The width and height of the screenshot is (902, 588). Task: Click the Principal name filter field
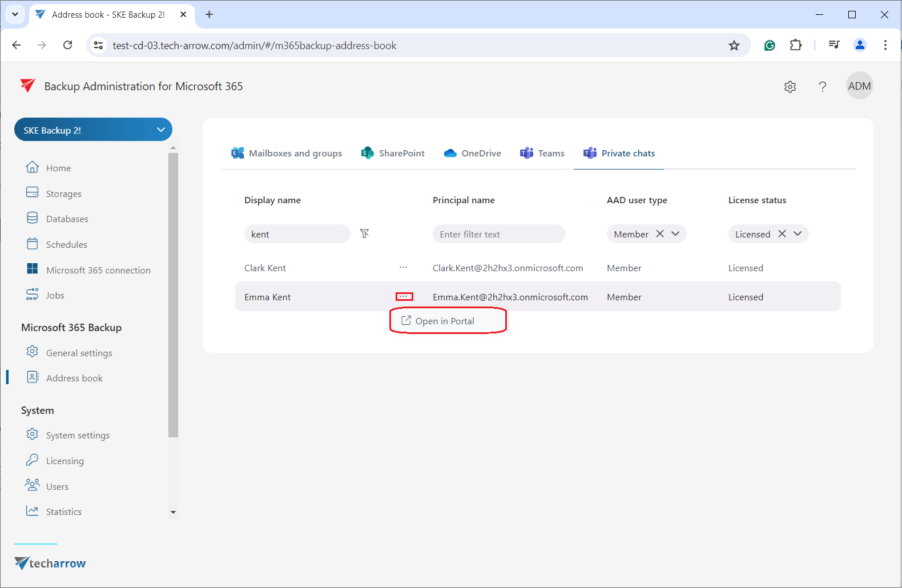click(x=498, y=234)
